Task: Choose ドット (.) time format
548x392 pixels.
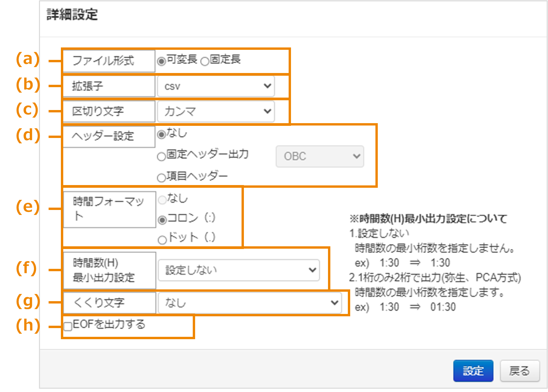Action: pyautogui.click(x=162, y=239)
